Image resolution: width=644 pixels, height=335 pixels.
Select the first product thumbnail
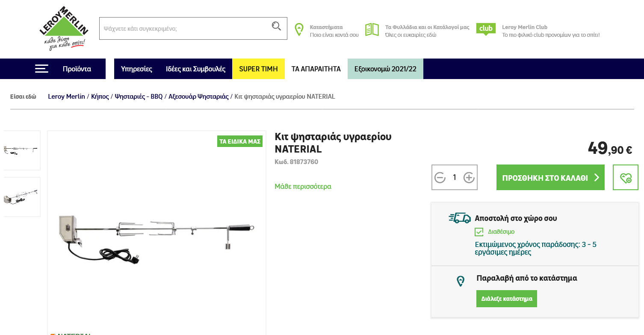click(21, 150)
